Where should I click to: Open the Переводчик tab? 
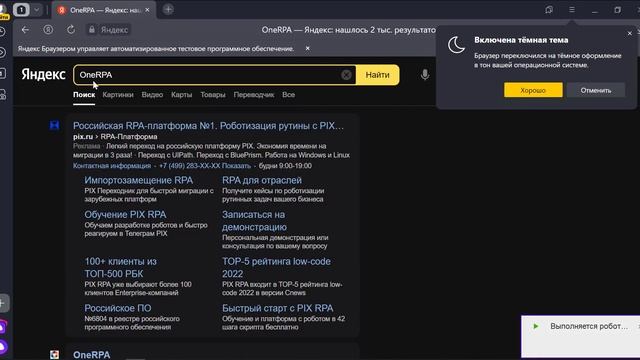pyautogui.click(x=254, y=95)
